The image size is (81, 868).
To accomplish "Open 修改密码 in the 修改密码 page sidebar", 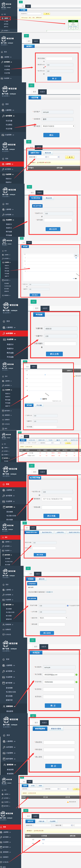I will point(10,774).
